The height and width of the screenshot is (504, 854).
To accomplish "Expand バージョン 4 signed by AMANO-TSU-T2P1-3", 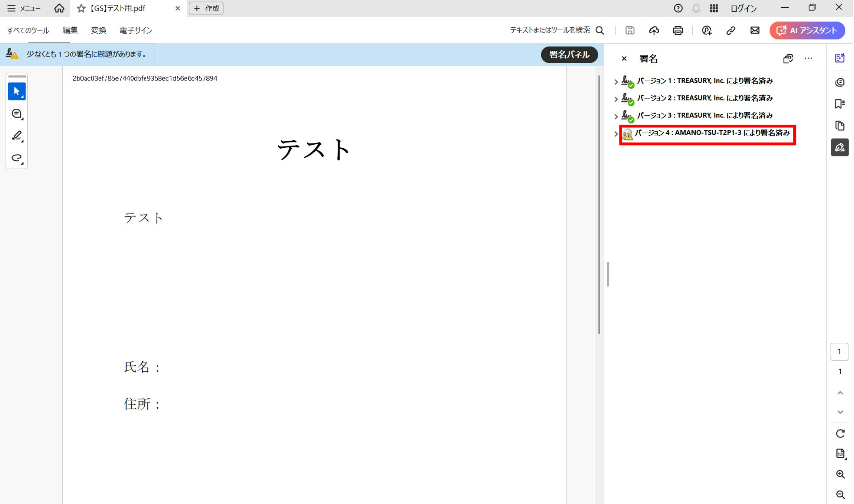I will pos(615,134).
